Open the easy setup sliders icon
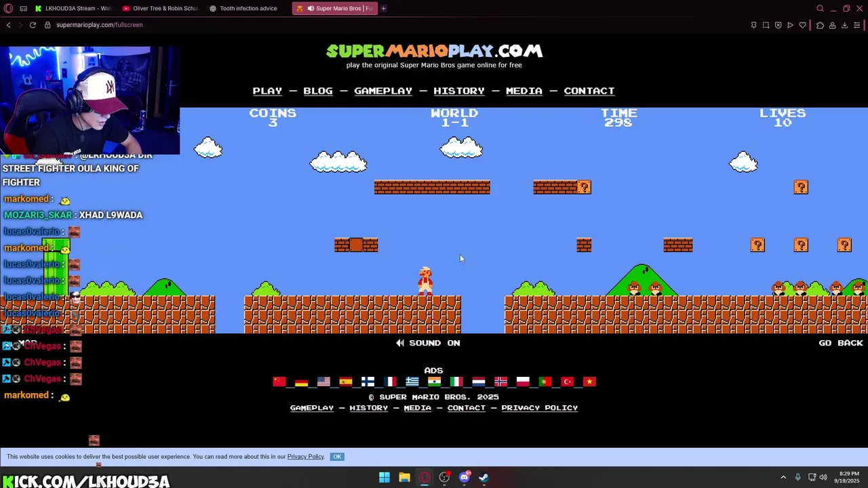 [x=857, y=25]
